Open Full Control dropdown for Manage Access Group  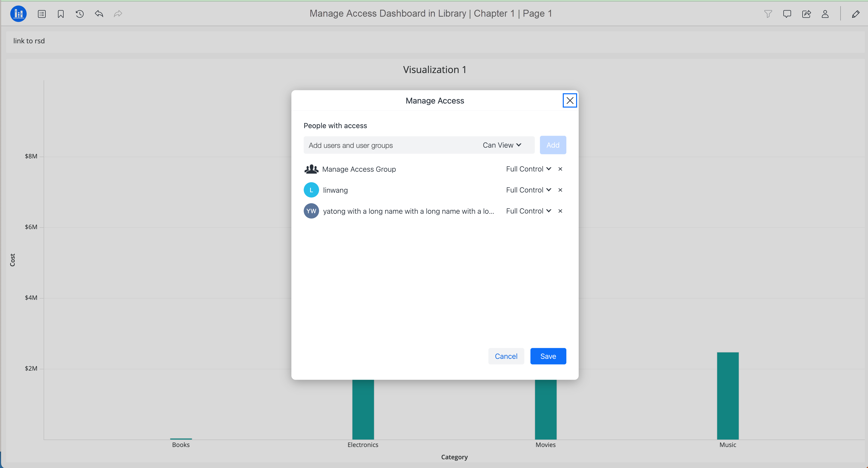click(528, 169)
